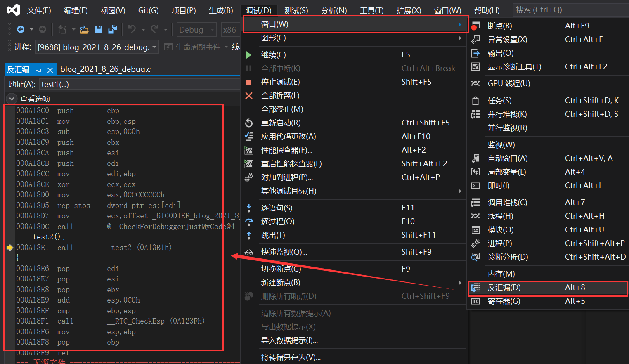The height and width of the screenshot is (364, 629).
Task: Open the process [9688] dropdown
Action: click(97, 47)
